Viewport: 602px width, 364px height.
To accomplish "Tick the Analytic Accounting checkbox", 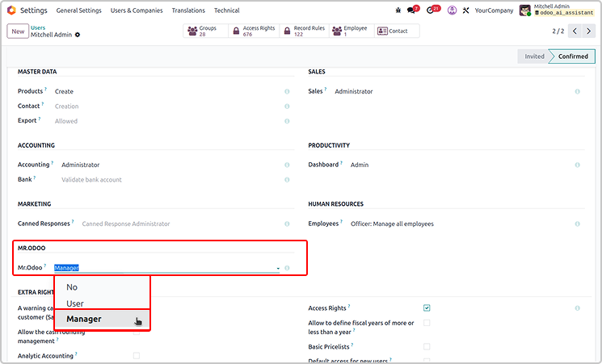I will tap(137, 355).
